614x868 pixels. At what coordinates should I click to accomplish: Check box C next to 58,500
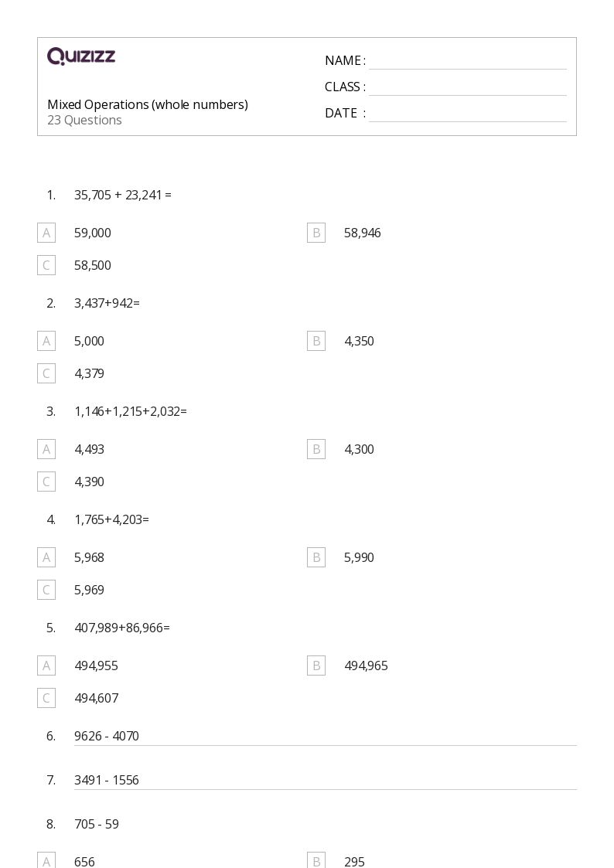point(46,265)
